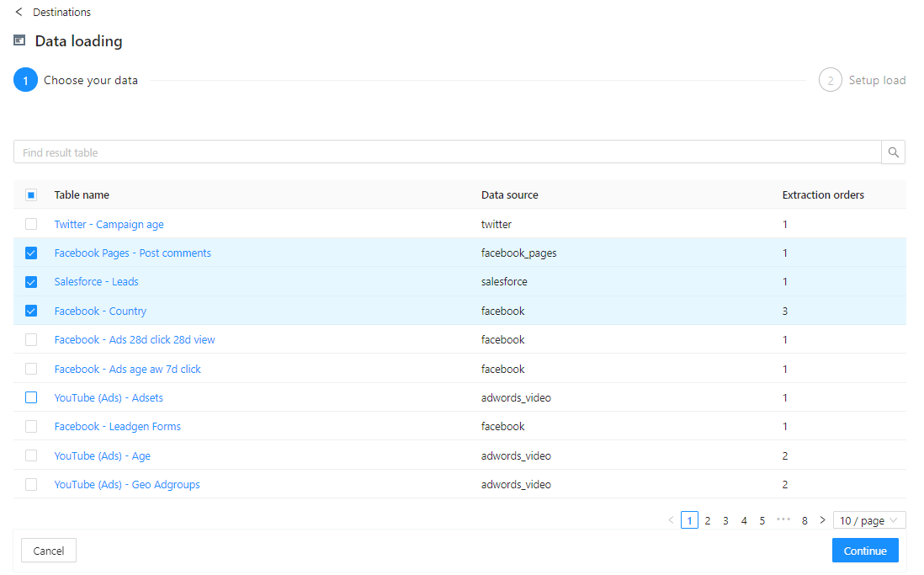Click the Cancel button
Screen dimensions: 924x575
(x=48, y=551)
